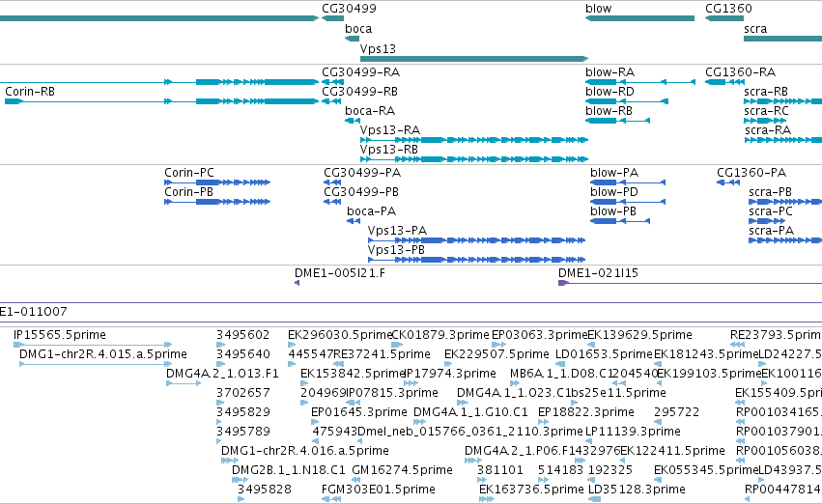Select the blow gene feature
Screen dimensions: 822x504
click(640, 18)
